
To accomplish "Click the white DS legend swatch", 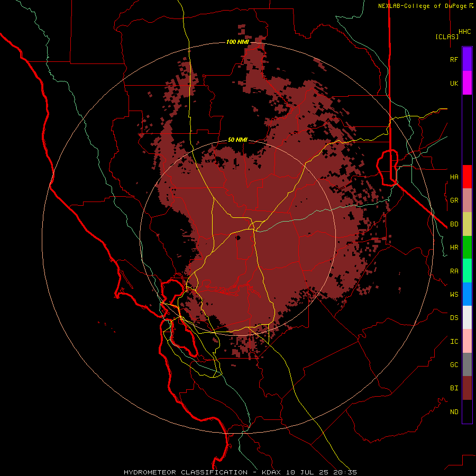I will point(467,317).
